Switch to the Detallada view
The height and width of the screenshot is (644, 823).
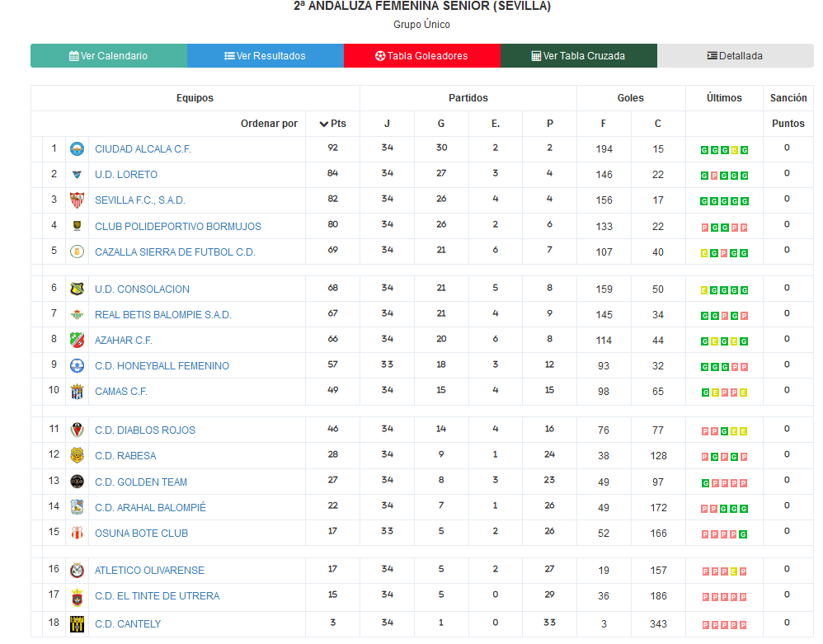tap(735, 55)
